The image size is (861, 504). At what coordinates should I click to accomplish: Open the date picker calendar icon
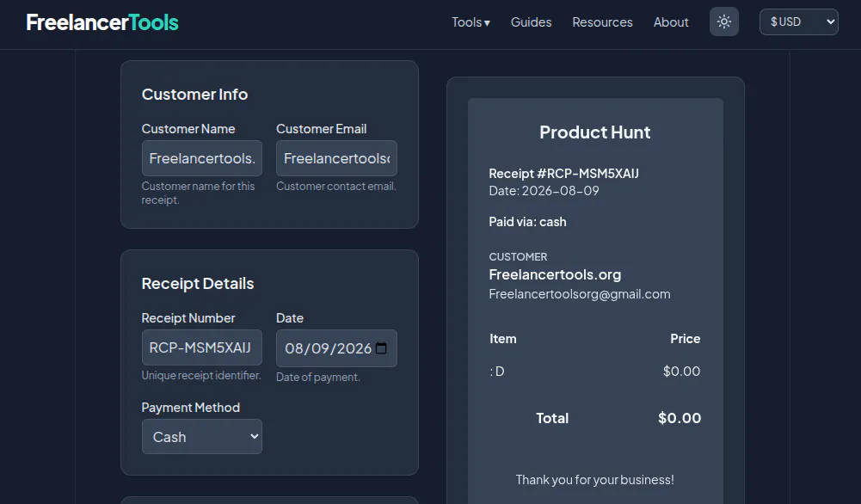tap(381, 348)
